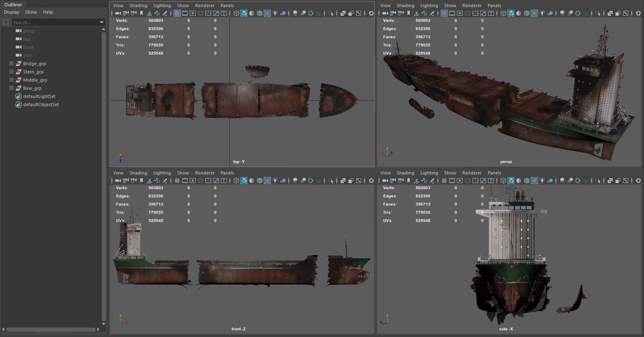Expand Stern_grp node in the Outliner
The width and height of the screenshot is (644, 337).
(x=11, y=71)
